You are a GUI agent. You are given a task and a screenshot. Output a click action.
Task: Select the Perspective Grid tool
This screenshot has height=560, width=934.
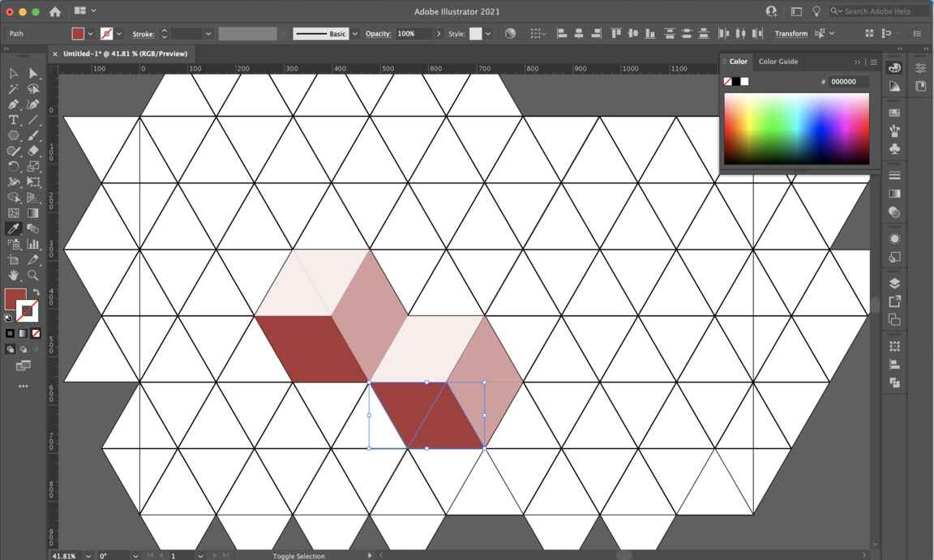[33, 198]
